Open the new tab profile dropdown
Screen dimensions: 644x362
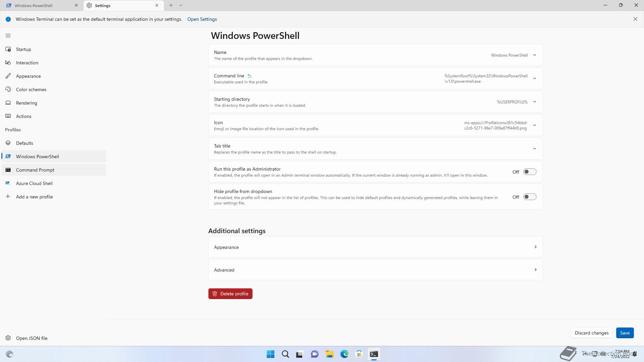[181, 5]
